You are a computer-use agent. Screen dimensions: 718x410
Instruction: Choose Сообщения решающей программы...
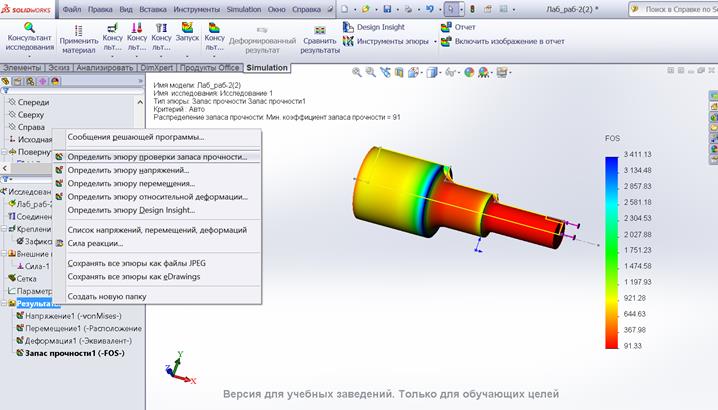pyautogui.click(x=157, y=137)
